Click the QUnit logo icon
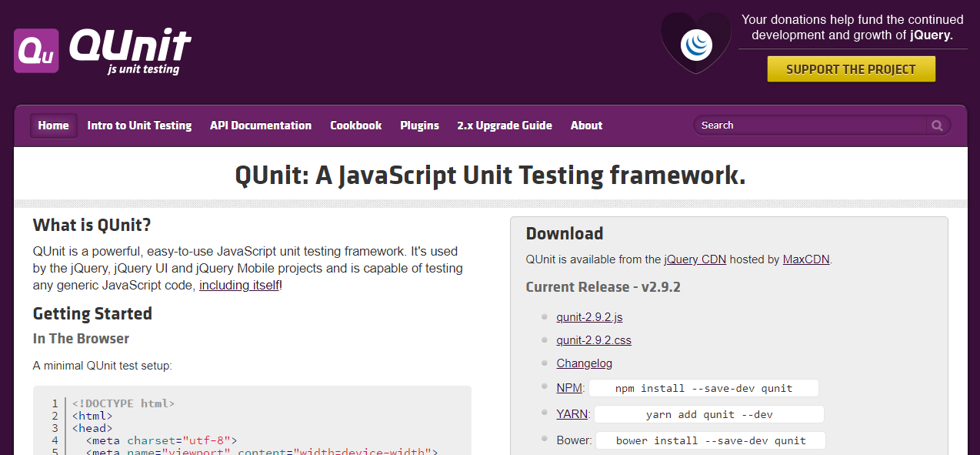This screenshot has height=455, width=980. pos(35,51)
